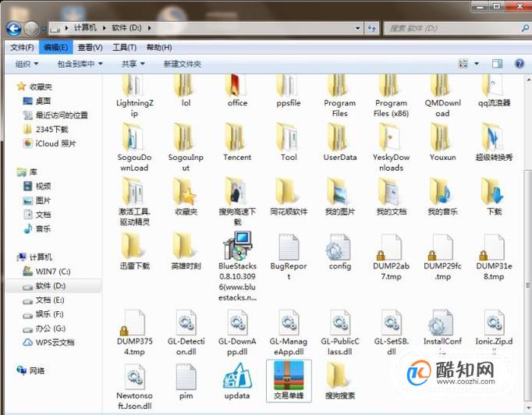Open the view options dropdown arrow

click(x=477, y=63)
